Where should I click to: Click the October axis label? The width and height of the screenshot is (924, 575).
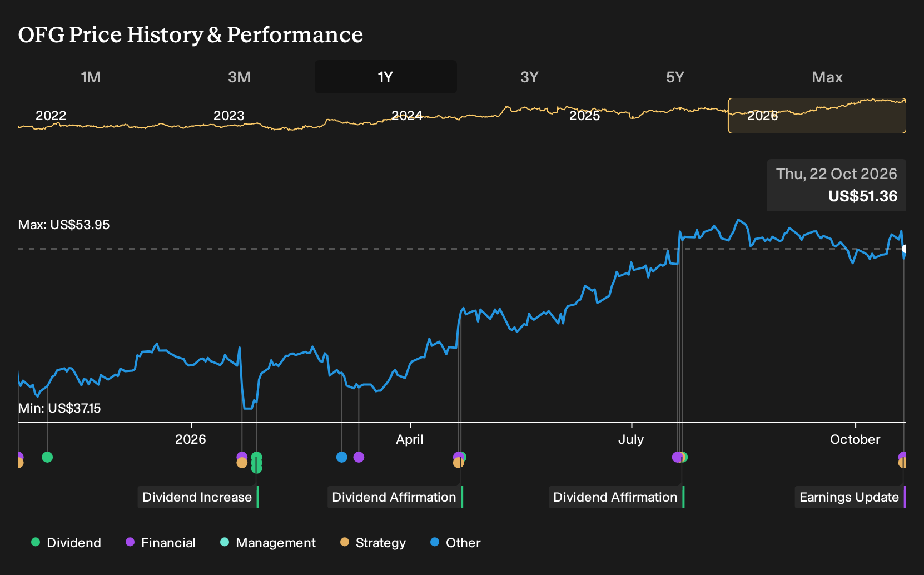click(x=855, y=439)
